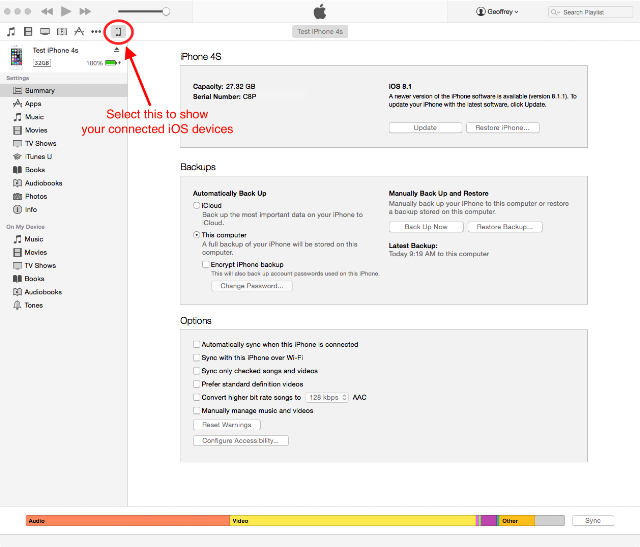Open the 128 kbps bit rate dropdown
The height and width of the screenshot is (547, 640).
(327, 397)
